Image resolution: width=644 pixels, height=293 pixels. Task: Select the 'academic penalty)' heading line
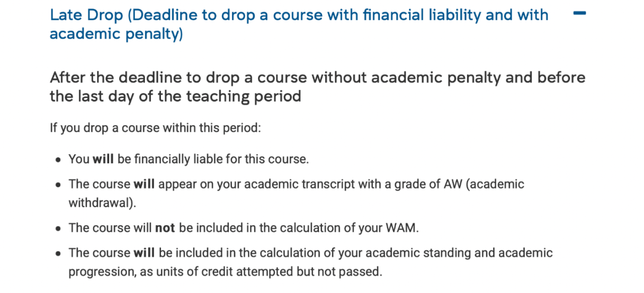(116, 34)
